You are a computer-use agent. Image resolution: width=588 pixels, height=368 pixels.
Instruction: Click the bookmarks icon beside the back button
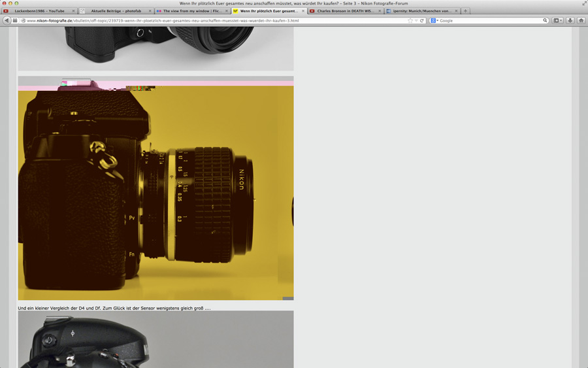[15, 21]
